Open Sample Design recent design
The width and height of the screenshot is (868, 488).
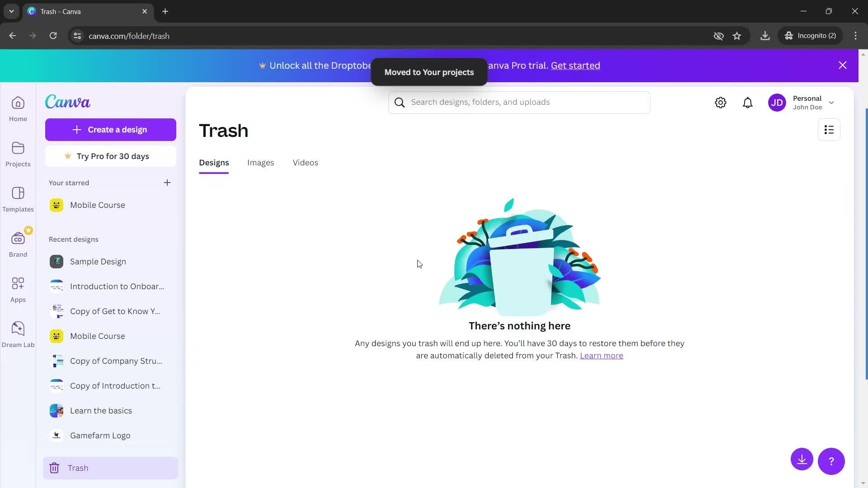pos(111,262)
